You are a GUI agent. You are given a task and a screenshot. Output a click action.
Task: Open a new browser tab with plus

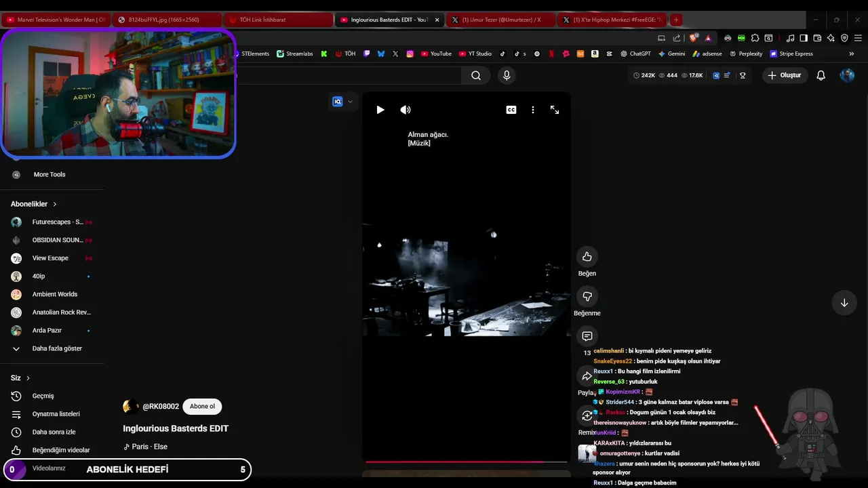click(x=676, y=20)
